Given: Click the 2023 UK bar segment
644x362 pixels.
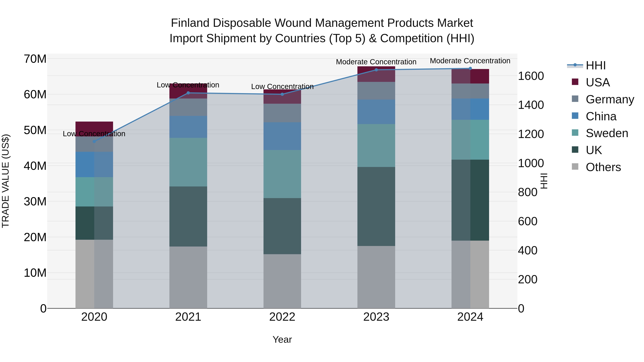Looking at the screenshot, I should [376, 207].
